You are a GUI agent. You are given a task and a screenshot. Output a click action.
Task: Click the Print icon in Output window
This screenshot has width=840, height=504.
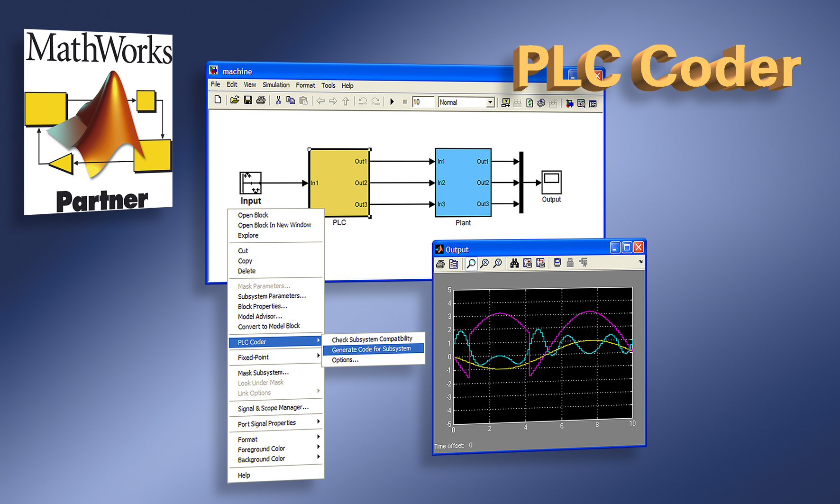[440, 264]
